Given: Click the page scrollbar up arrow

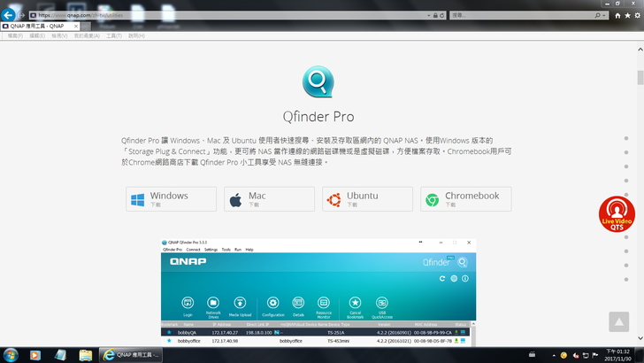Looking at the screenshot, I should 640,50.
